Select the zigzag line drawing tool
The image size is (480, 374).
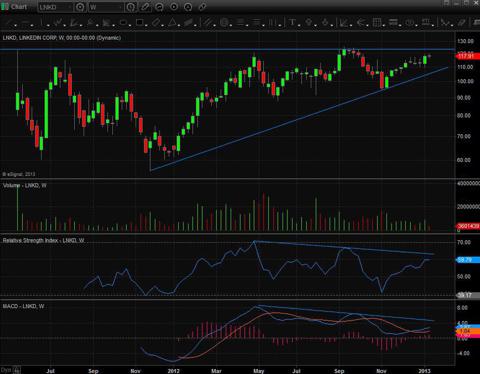pos(58,22)
